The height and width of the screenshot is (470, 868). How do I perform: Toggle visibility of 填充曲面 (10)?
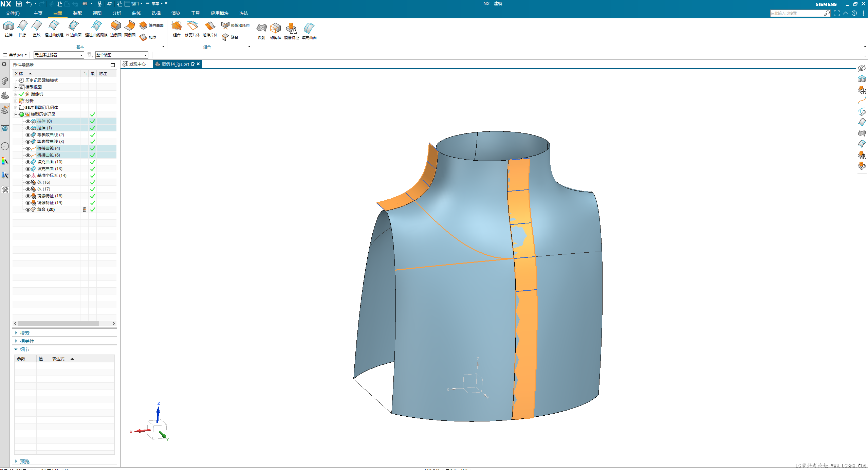click(x=28, y=162)
